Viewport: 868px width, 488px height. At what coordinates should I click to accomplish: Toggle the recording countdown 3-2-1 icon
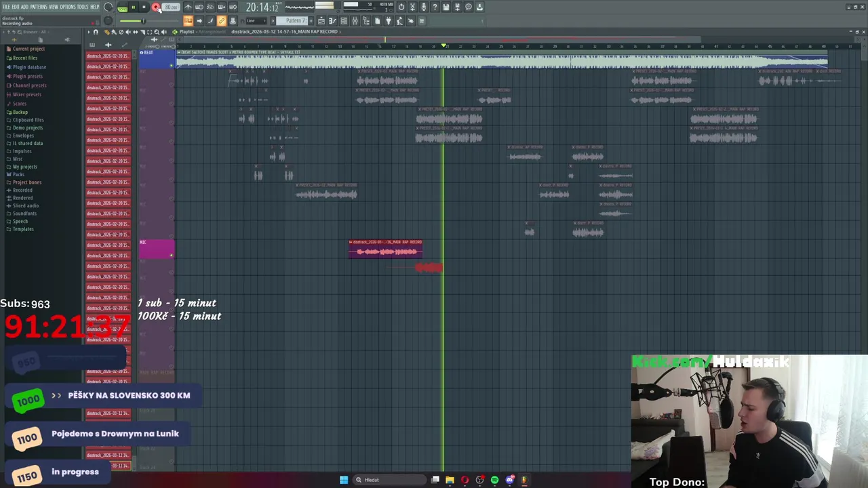(x=210, y=7)
